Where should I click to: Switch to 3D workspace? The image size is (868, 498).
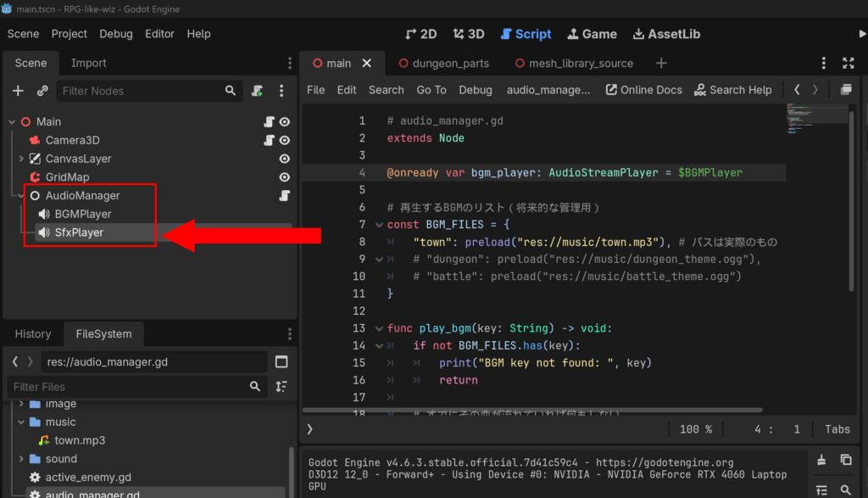[x=468, y=34]
